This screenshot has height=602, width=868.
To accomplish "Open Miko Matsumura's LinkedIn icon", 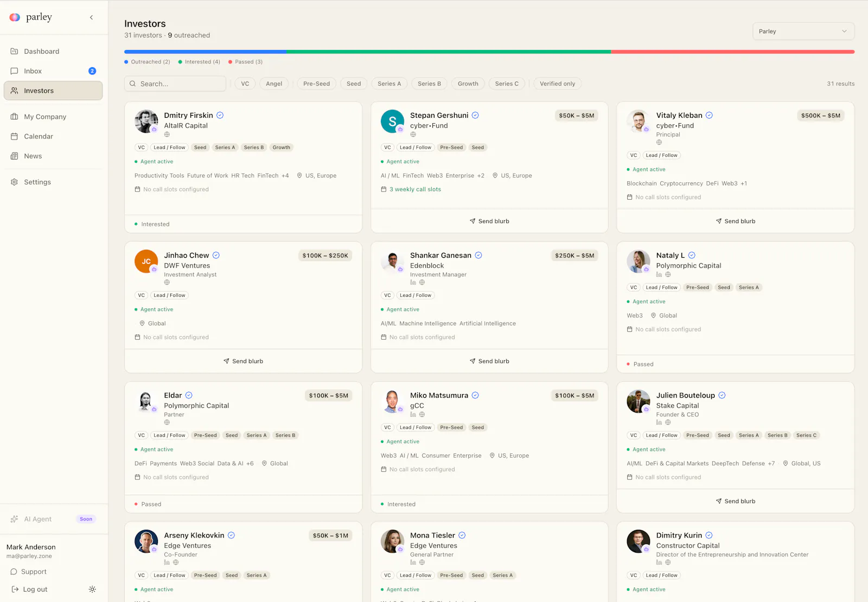I will coord(413,415).
